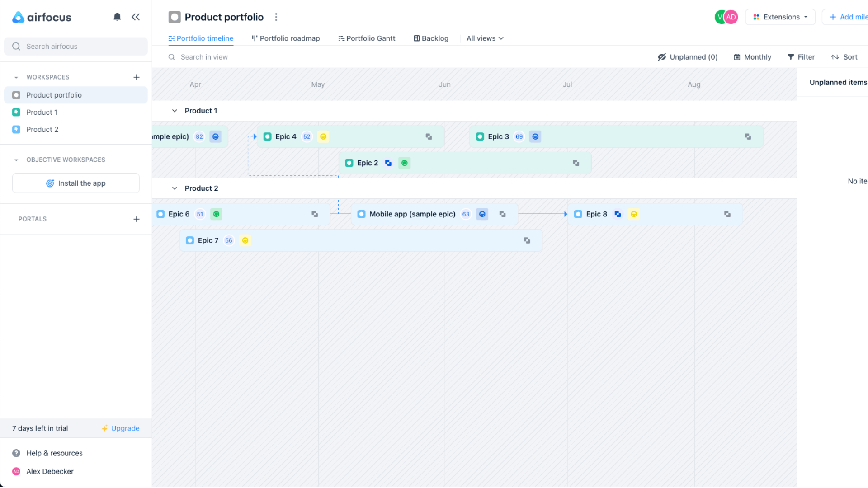Open the Filter options
This screenshot has width=868, height=488.
tap(801, 57)
